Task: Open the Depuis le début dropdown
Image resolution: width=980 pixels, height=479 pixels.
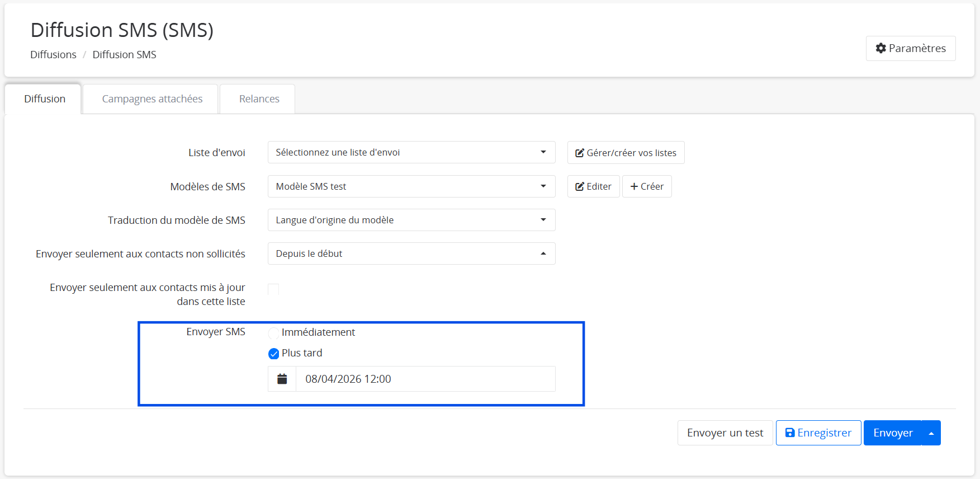Action: click(411, 253)
